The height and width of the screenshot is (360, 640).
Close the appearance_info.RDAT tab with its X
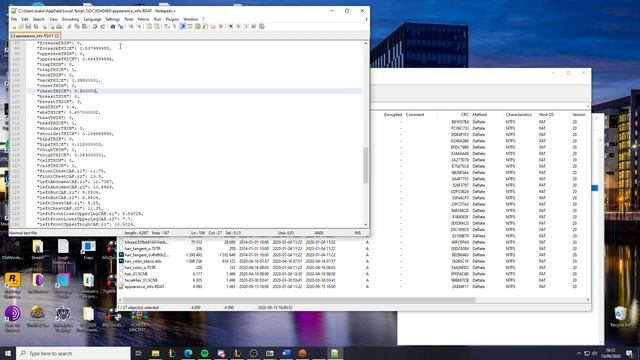pos(57,36)
